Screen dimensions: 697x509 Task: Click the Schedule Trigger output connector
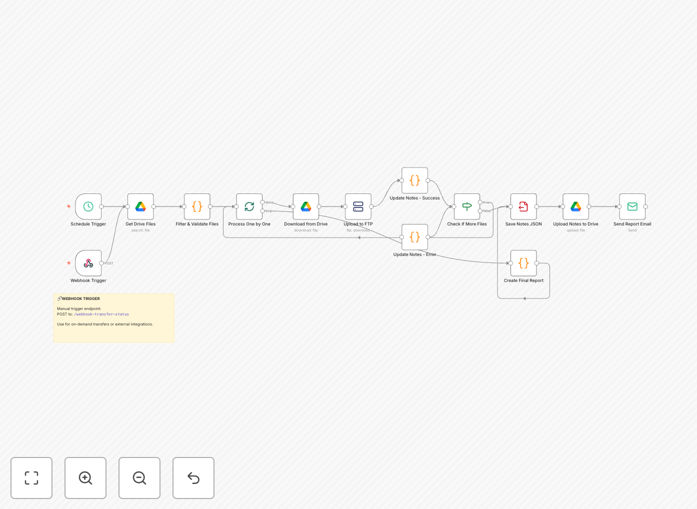point(102,206)
